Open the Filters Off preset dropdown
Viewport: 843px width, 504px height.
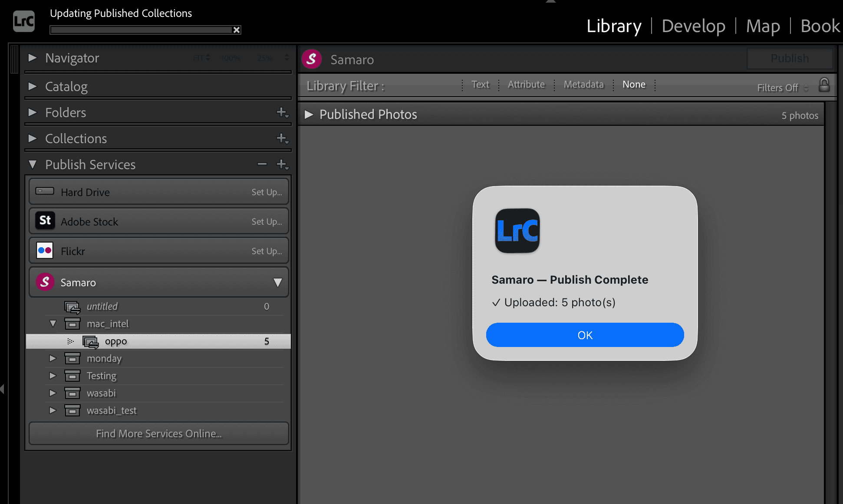coord(783,88)
